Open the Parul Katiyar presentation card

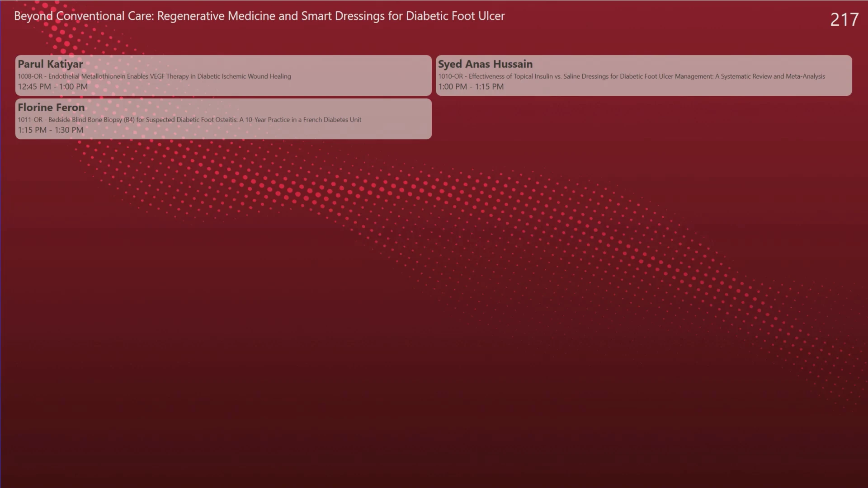pyautogui.click(x=223, y=75)
